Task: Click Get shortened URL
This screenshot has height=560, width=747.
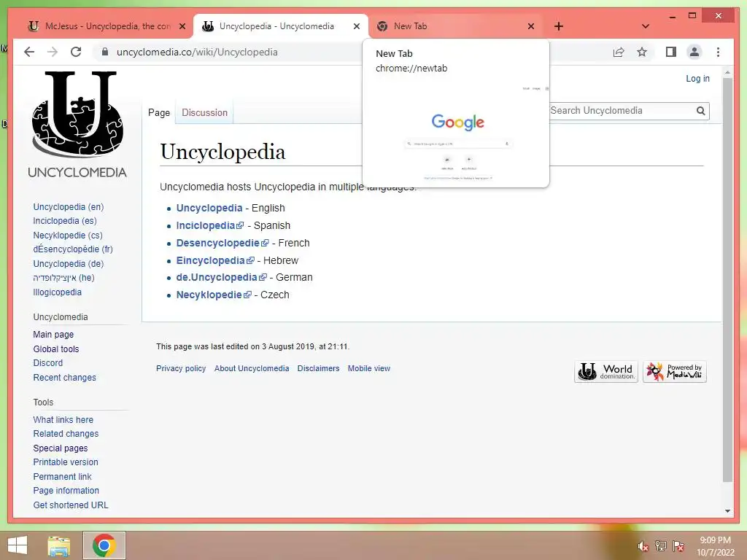Action: (71, 505)
